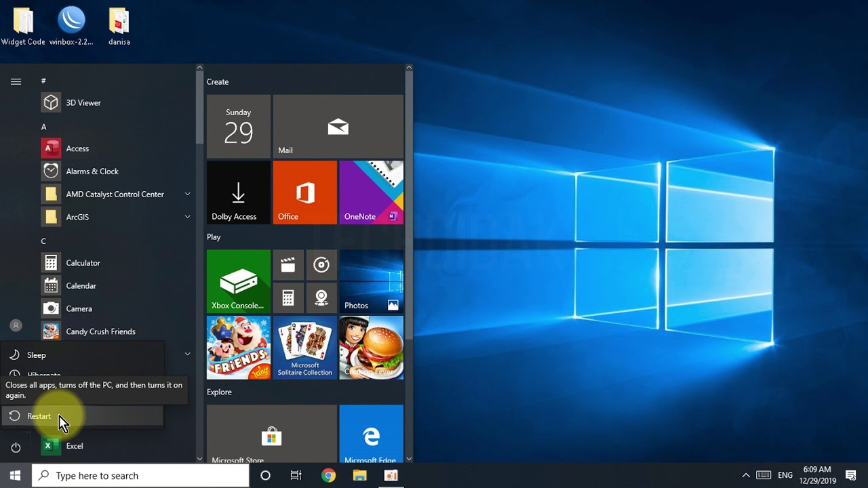Open the OneNote tile
Image resolution: width=868 pixels, height=488 pixels.
371,192
